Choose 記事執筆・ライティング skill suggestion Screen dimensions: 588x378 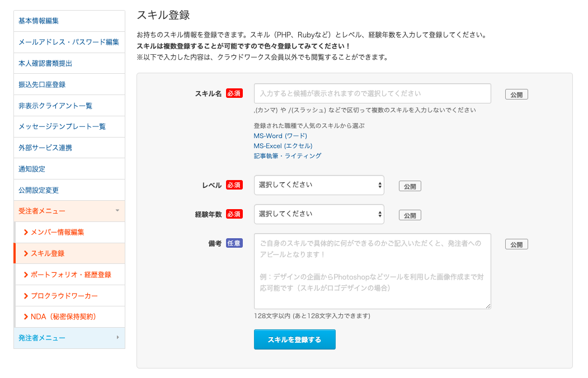(287, 156)
